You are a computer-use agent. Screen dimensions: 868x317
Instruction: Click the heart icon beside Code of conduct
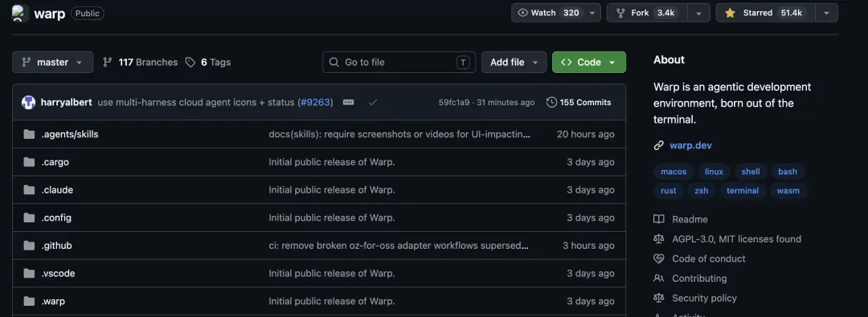659,258
